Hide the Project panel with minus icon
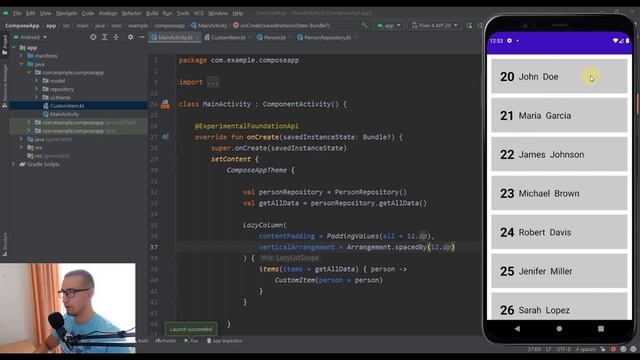Screen dimensions: 640x360 142,37
